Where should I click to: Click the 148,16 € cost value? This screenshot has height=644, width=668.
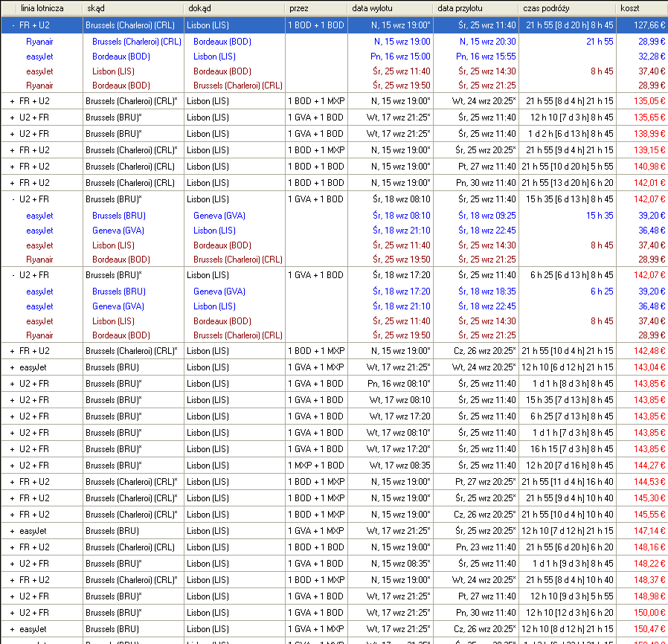pyautogui.click(x=649, y=547)
